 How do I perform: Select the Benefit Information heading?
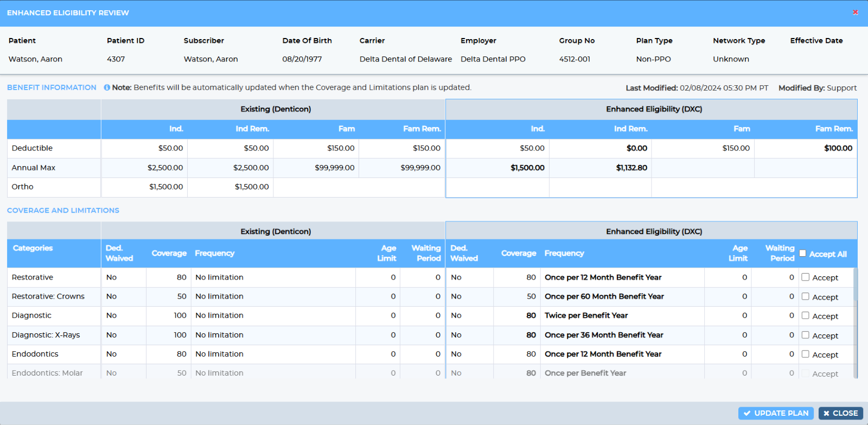[52, 87]
